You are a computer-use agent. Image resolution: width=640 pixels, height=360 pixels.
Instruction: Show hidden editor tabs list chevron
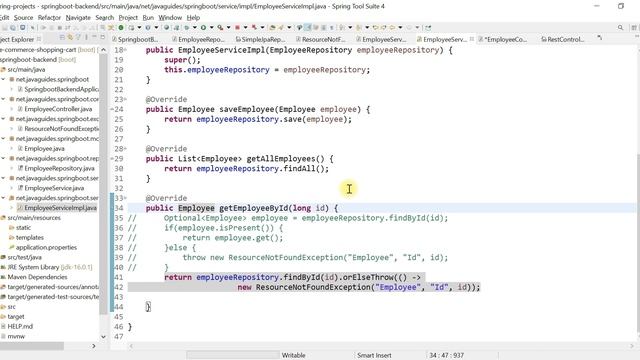tap(600, 38)
